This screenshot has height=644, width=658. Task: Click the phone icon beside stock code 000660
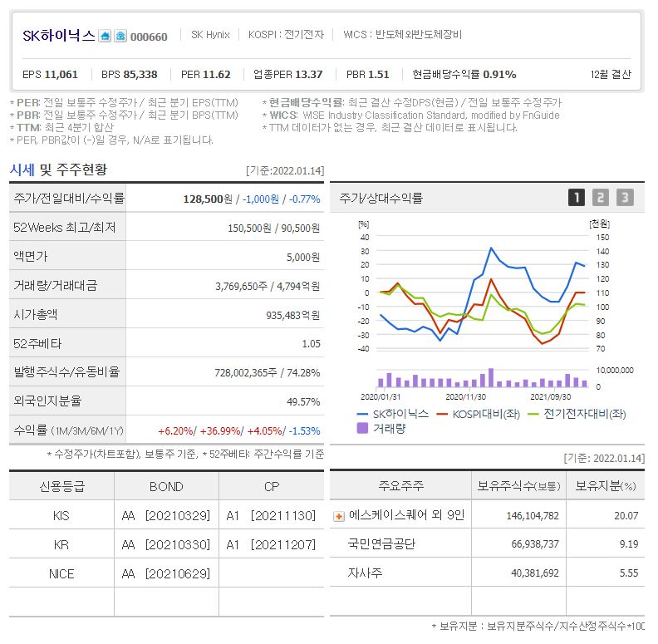click(x=120, y=36)
